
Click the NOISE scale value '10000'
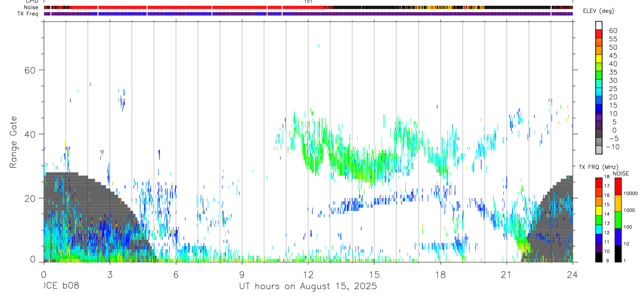(630, 193)
